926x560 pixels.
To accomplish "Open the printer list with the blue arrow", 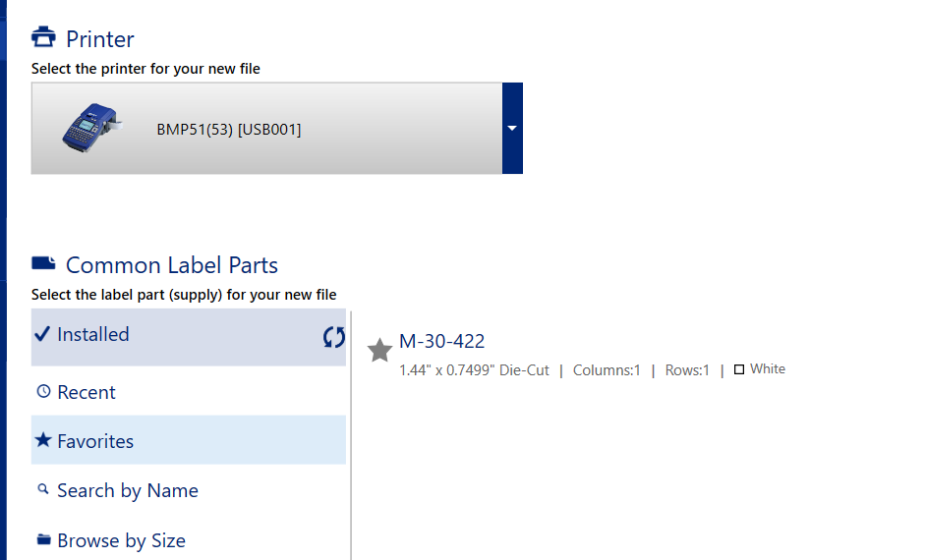I will click(x=512, y=128).
